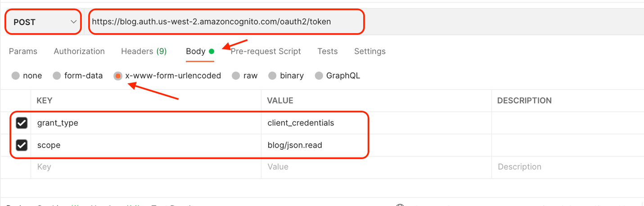Open the Pre-request Script tab
This screenshot has width=644, height=206.
click(266, 51)
